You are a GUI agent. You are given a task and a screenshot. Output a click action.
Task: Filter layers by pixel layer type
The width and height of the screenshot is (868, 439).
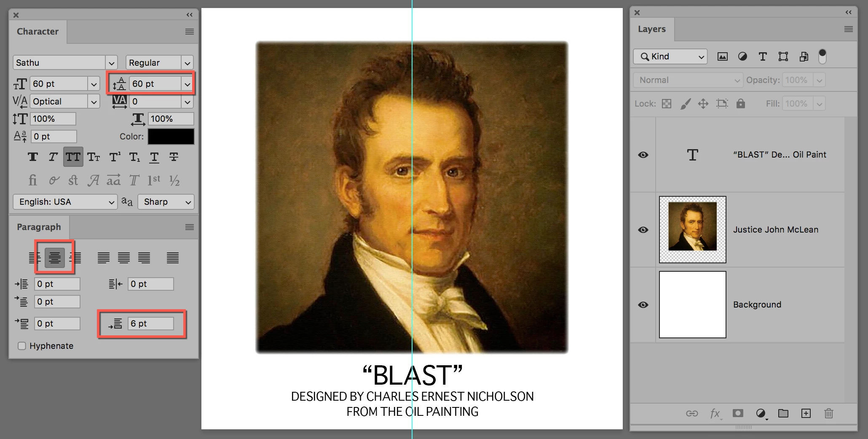[x=723, y=56]
